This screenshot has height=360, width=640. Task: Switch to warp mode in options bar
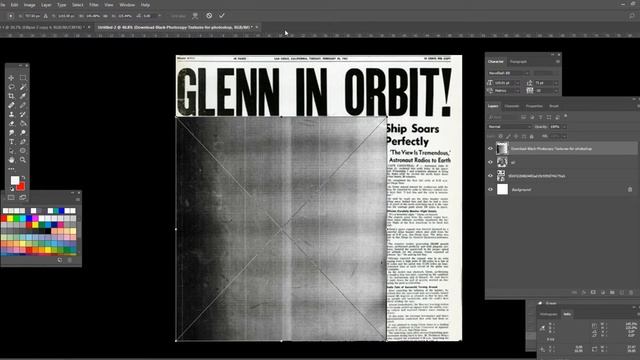click(x=195, y=16)
